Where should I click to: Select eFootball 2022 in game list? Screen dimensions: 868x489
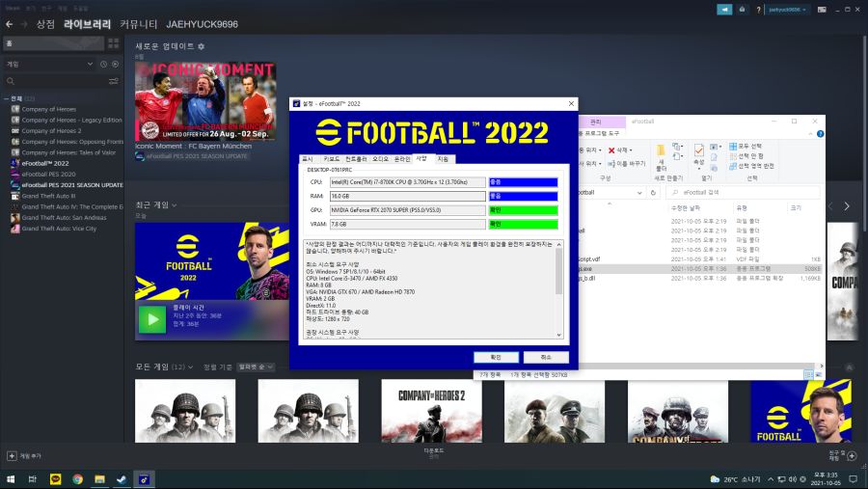(x=45, y=163)
